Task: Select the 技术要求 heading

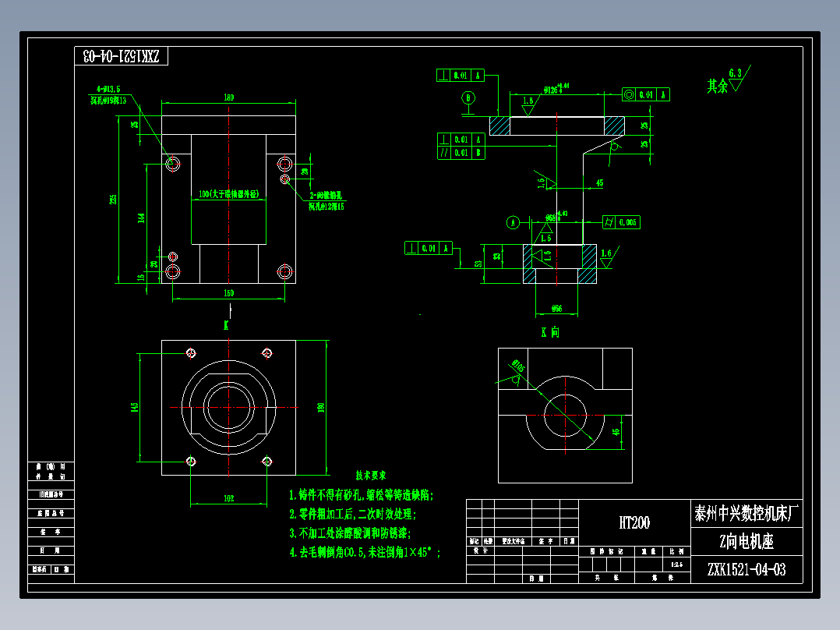Action: [371, 476]
